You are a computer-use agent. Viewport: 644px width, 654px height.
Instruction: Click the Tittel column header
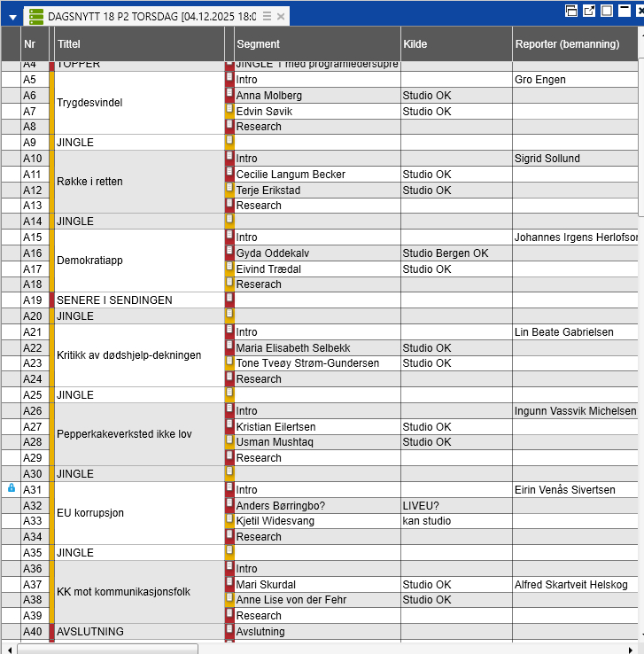pyautogui.click(x=139, y=43)
